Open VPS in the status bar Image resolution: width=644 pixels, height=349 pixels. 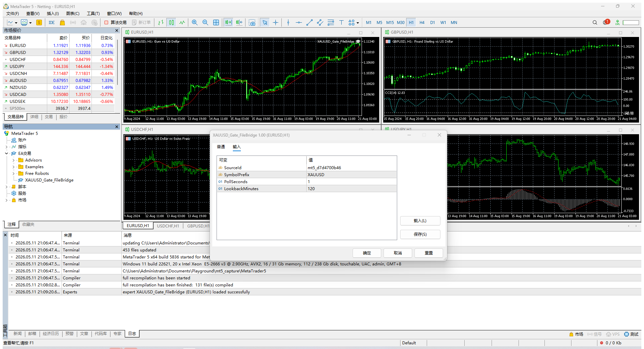[x=613, y=334]
